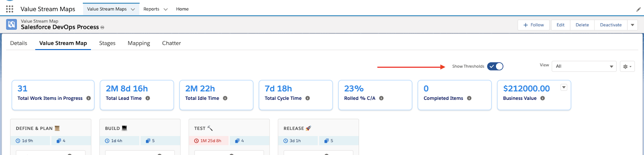644x155 pixels.
Task: Click the 1M 25d 8h Test stage time
Action: 211,141
